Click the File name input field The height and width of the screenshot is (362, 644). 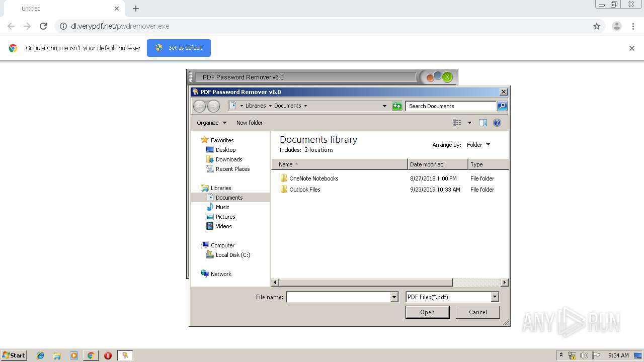tap(338, 297)
